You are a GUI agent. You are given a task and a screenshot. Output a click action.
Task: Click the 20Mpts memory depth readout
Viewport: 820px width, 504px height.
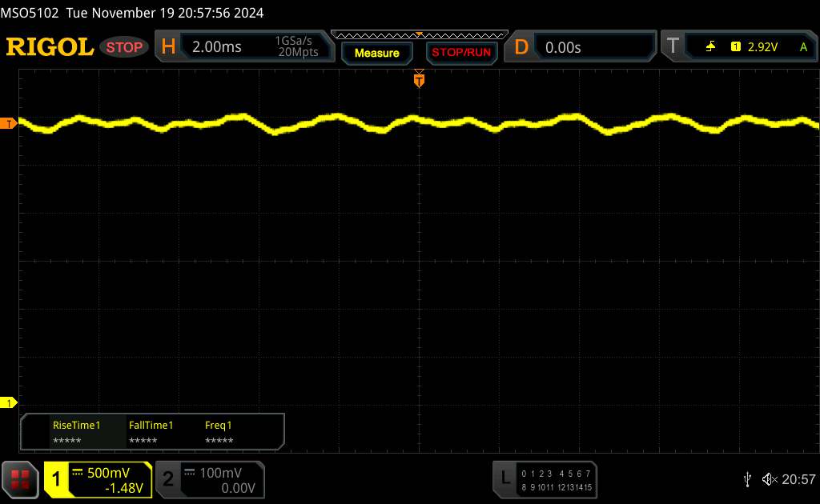(x=298, y=52)
